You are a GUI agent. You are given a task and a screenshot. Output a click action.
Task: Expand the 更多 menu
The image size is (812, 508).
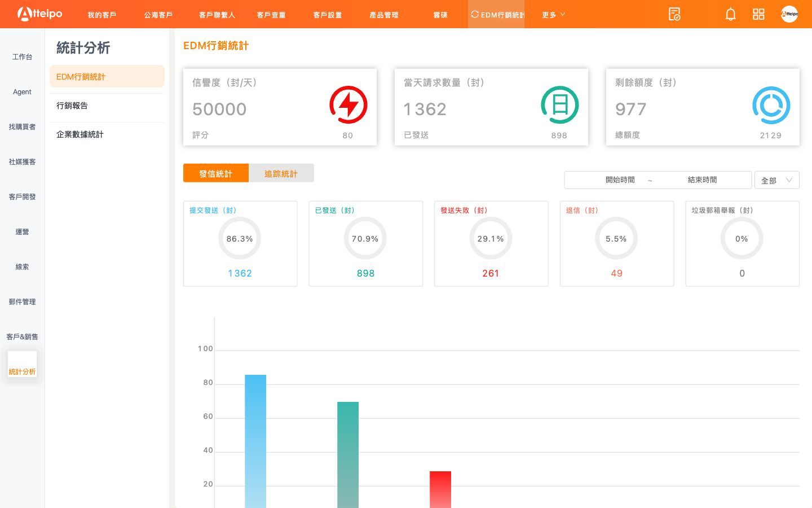[553, 15]
